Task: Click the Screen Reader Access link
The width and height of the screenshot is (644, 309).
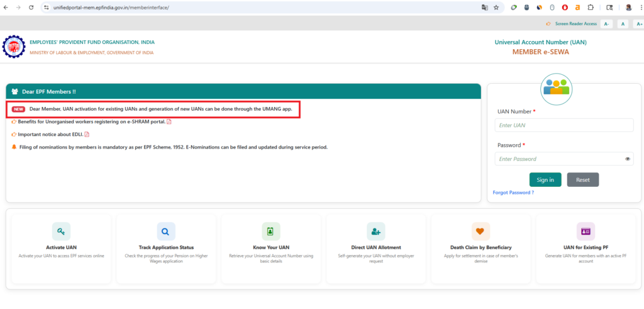Action: click(575, 23)
